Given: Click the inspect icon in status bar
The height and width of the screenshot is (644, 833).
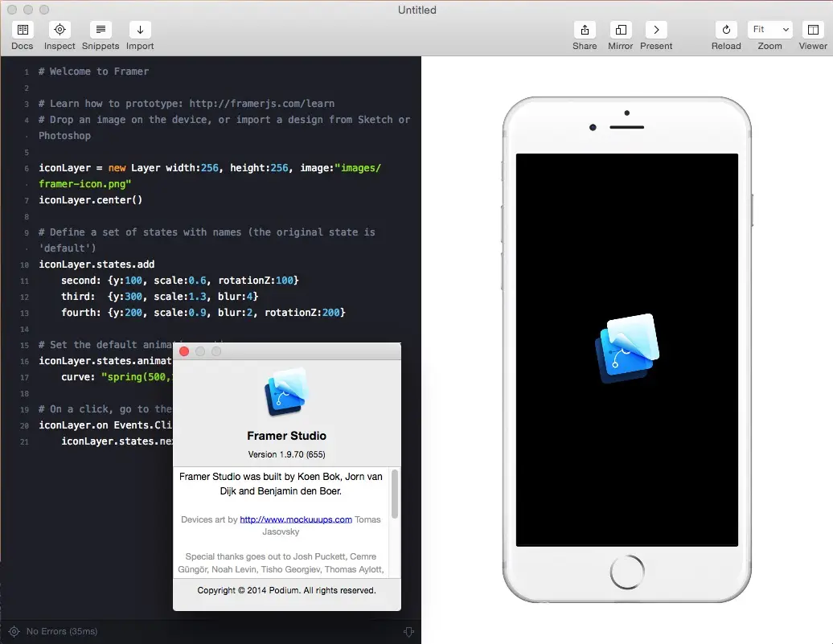Looking at the screenshot, I should 14,631.
